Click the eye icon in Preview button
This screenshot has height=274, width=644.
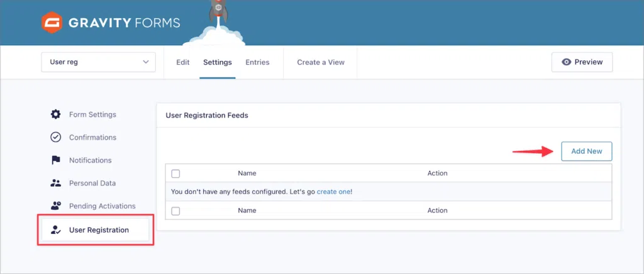click(x=567, y=62)
